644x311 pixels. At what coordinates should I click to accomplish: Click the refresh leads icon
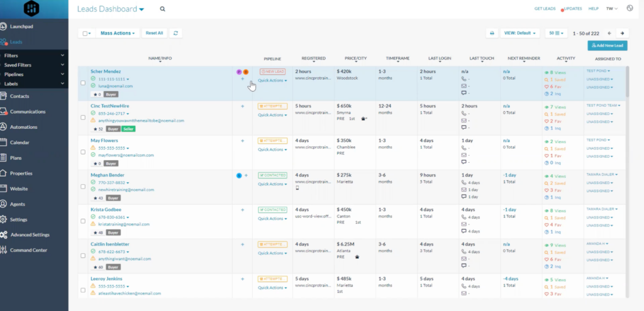click(x=176, y=33)
